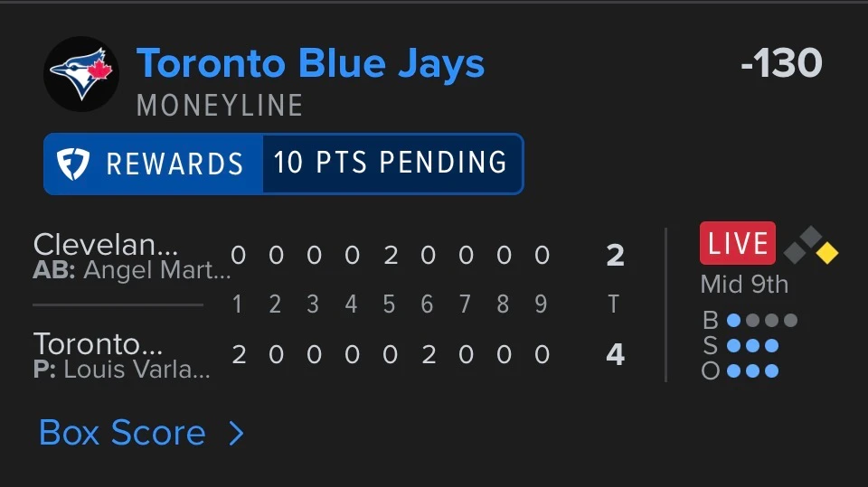Tap the red LIVE badge
This screenshot has height=487, width=868.
pos(738,243)
